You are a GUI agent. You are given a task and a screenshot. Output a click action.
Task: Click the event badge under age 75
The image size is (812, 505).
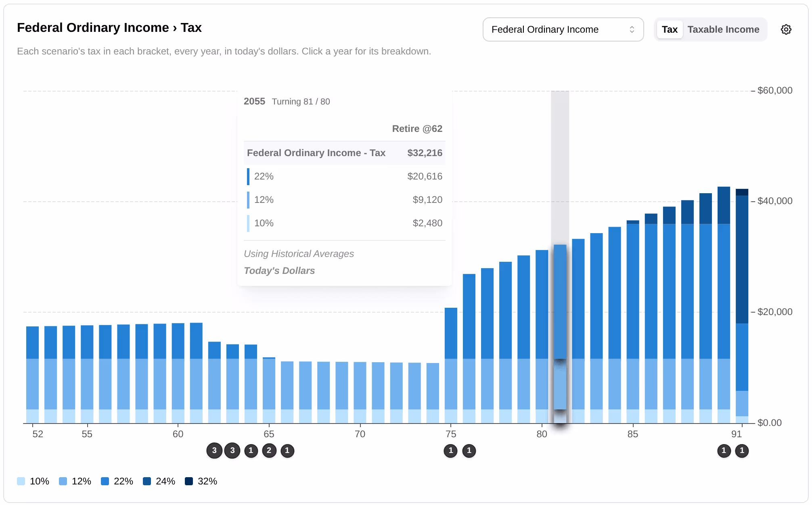451,451
